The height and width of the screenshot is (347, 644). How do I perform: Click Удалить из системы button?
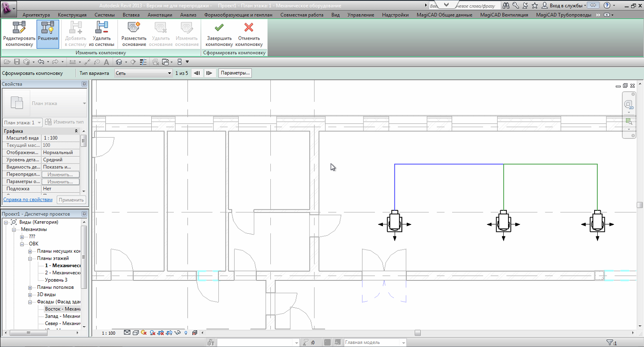coord(101,34)
